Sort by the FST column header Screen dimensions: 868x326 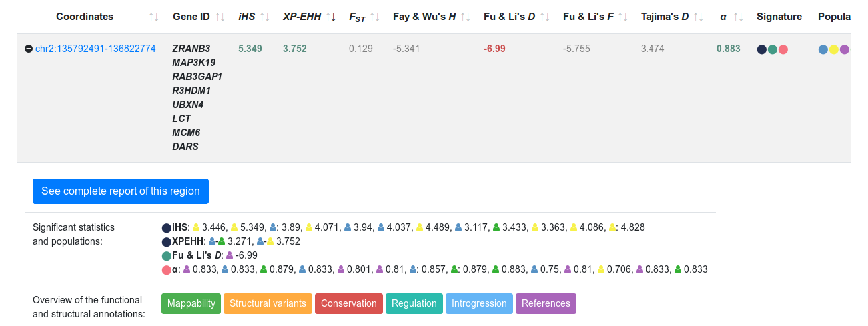(x=374, y=17)
